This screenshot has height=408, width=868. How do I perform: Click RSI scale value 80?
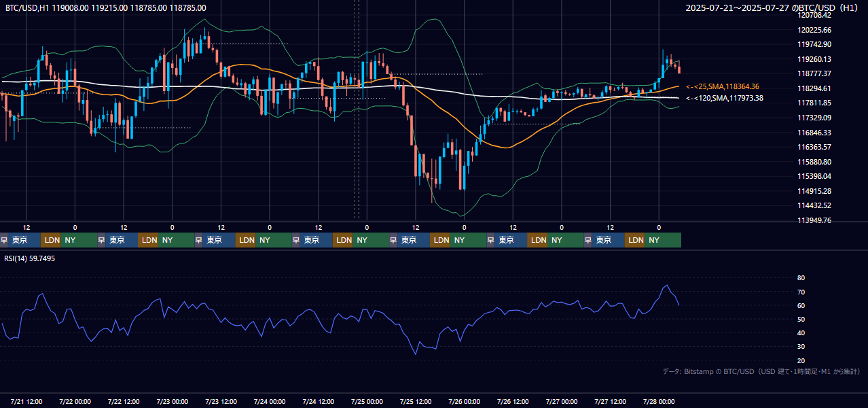[801, 278]
